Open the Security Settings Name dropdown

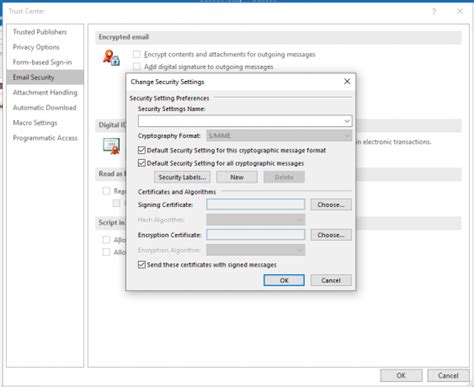pyautogui.click(x=347, y=121)
